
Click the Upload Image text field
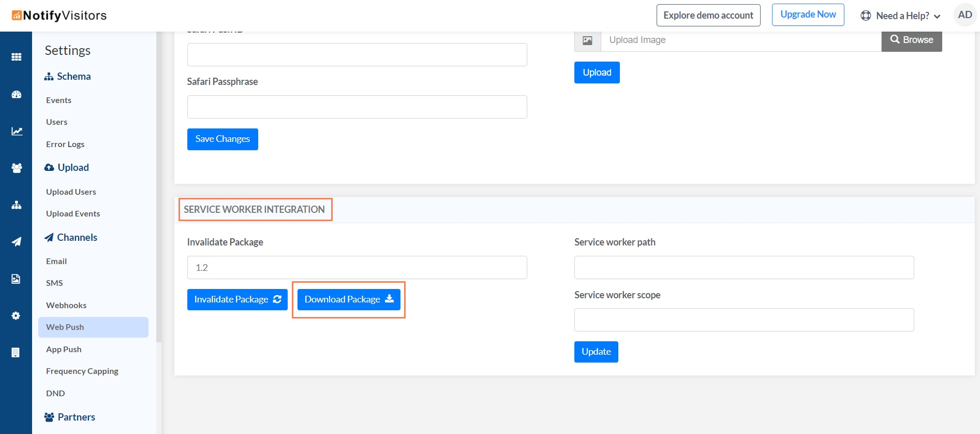coord(741,40)
